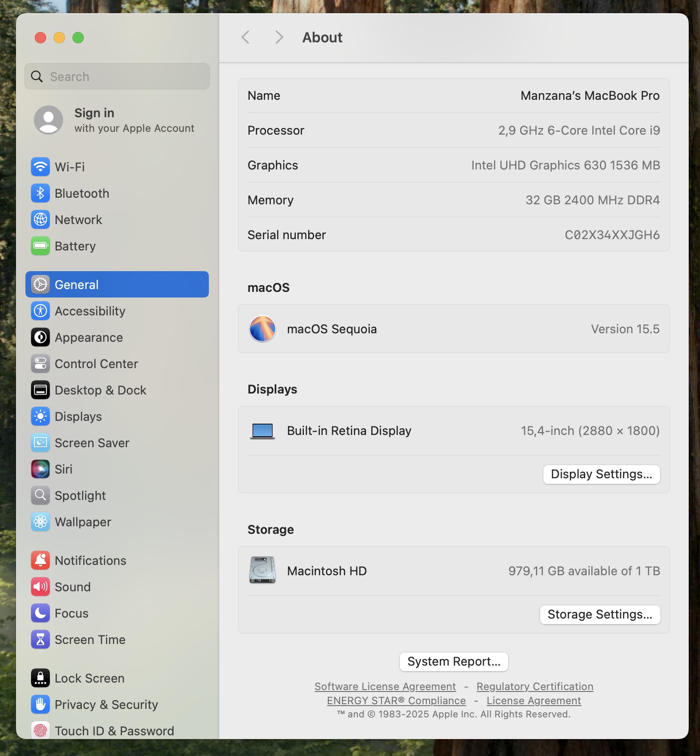The image size is (700, 756).
Task: Click the Wallpaper flower icon
Action: pos(40,522)
